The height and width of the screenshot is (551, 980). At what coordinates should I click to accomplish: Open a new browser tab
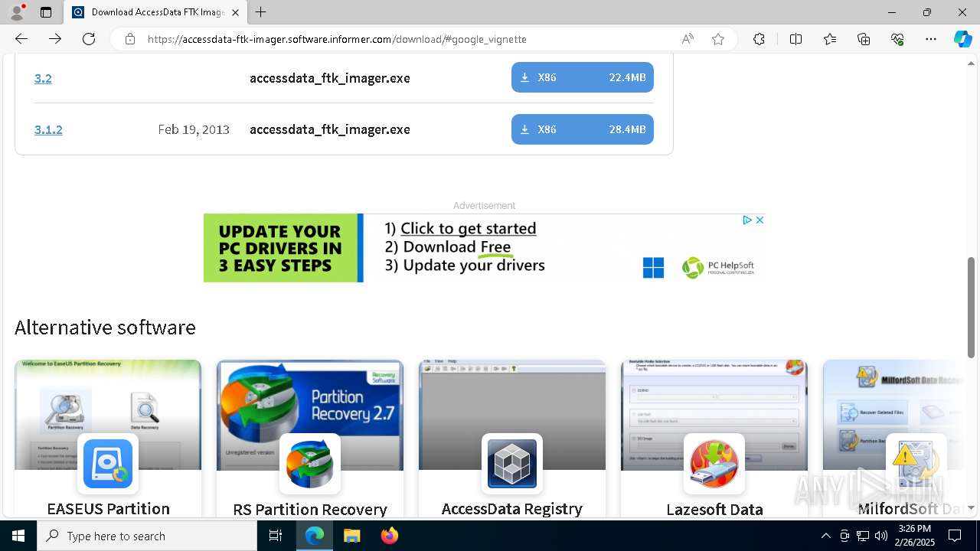pyautogui.click(x=261, y=12)
